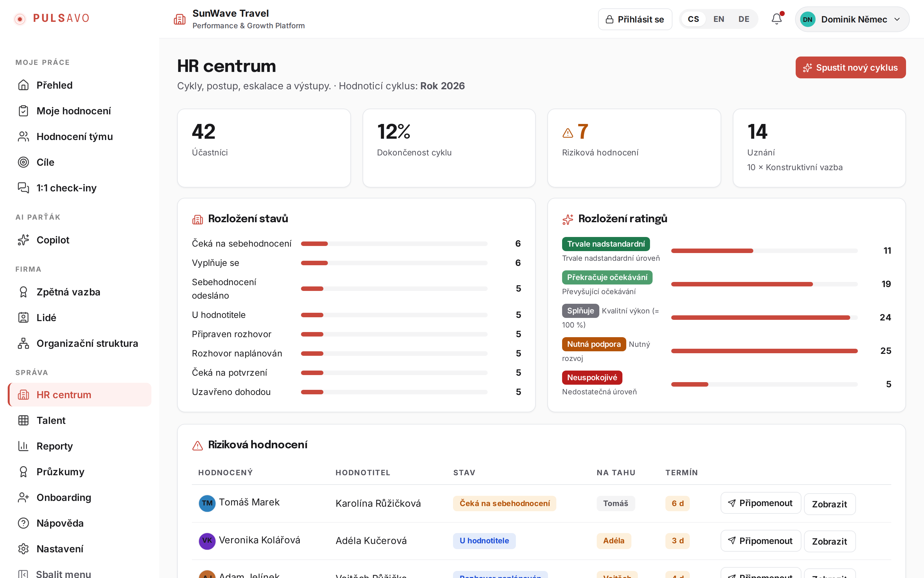Click Připomenout for Veronika Kolářová
Screen dimensions: 924x578
761,540
